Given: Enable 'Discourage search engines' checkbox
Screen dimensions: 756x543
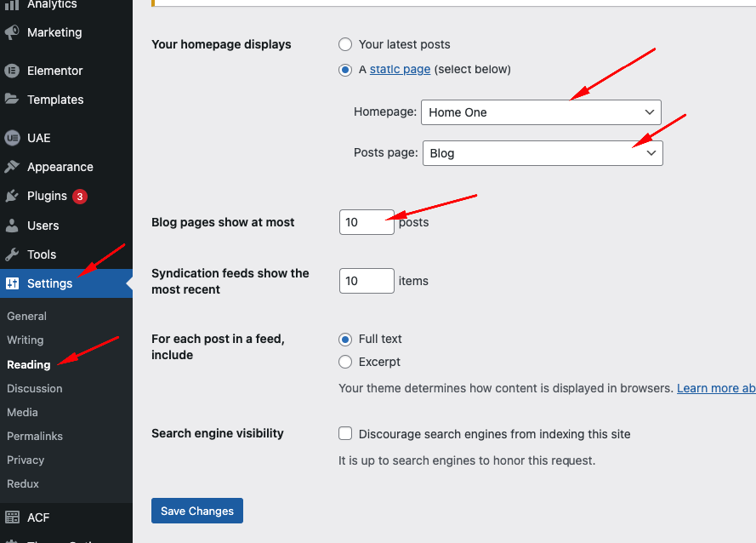Looking at the screenshot, I should coord(345,433).
